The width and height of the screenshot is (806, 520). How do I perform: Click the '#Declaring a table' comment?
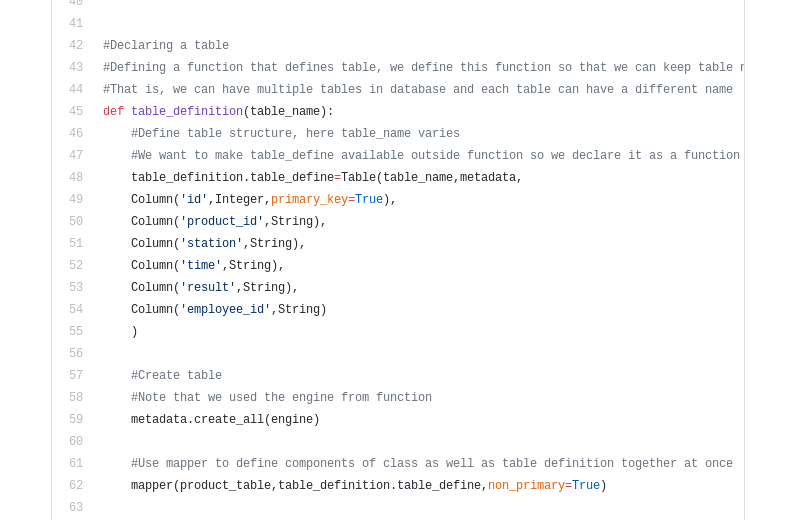(166, 45)
